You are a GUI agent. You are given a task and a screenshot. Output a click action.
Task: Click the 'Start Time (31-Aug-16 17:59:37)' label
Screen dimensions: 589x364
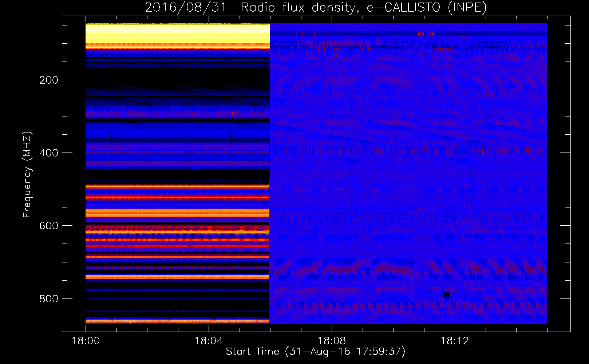point(316,352)
